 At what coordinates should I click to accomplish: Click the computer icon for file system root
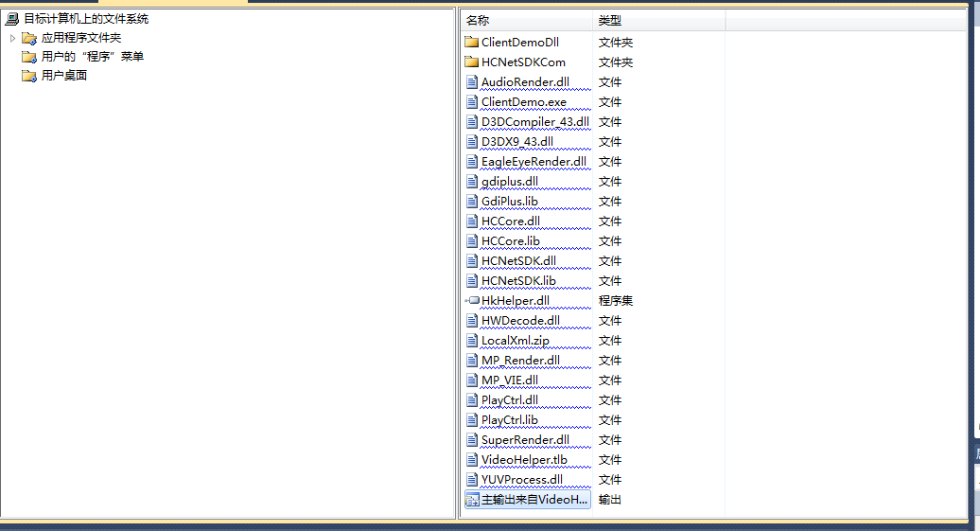pos(12,19)
